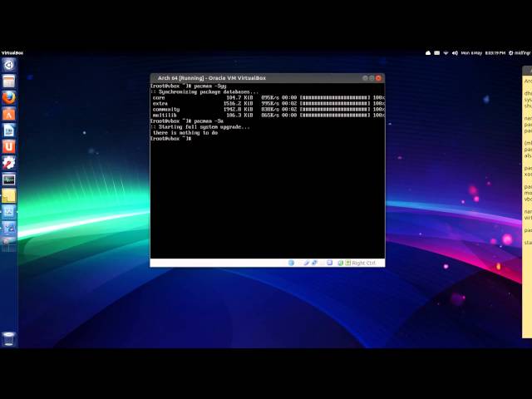Screen dimensions: 532x399
Task: Click the VirtualBox app name in top panel
Action: tap(12, 53)
